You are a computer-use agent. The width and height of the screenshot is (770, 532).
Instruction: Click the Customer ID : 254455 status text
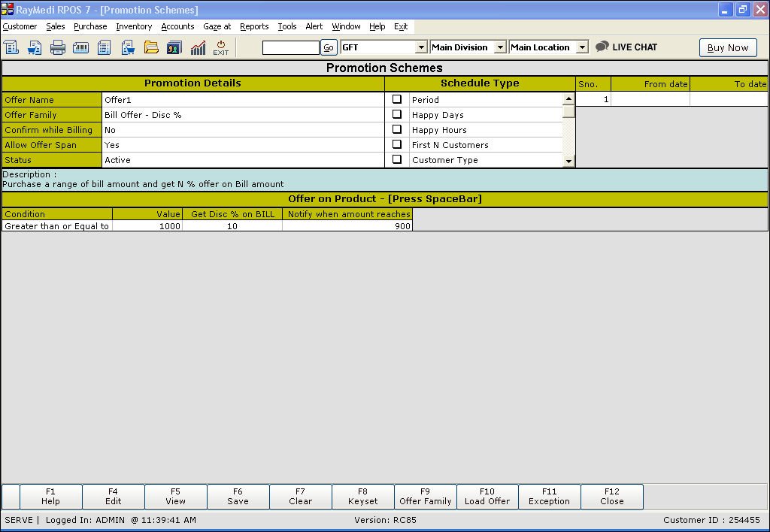711,520
